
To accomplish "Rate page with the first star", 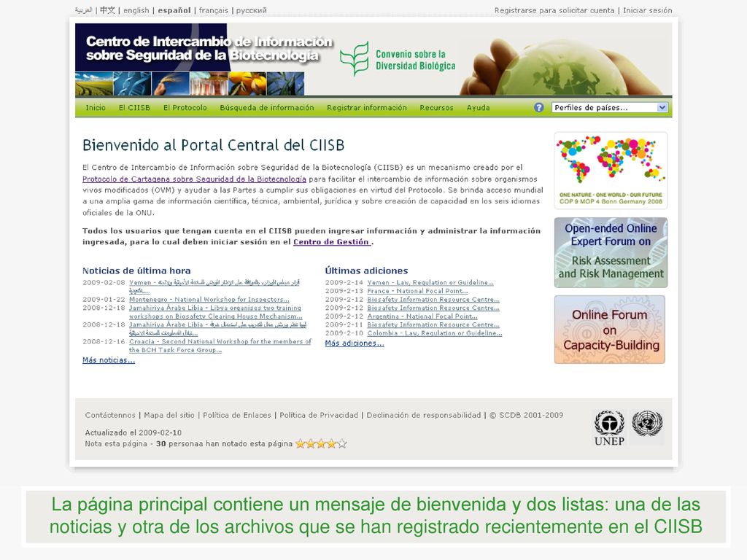I will point(300,444).
